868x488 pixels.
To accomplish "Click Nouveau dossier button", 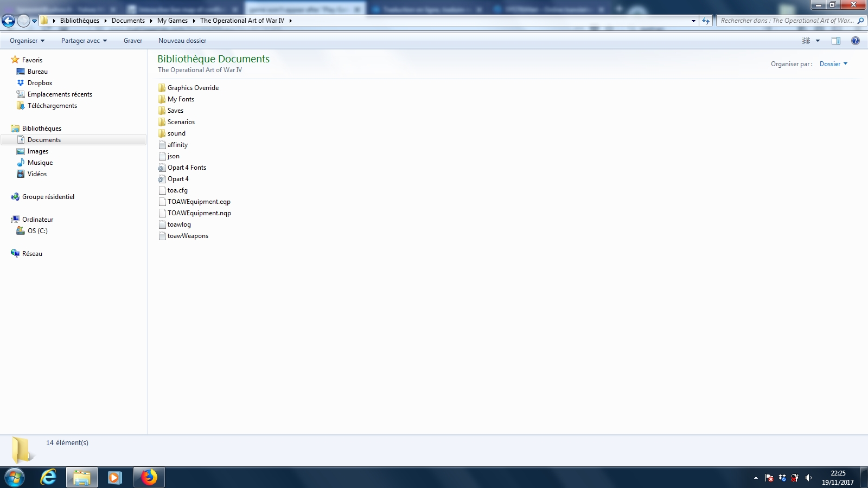I will click(x=182, y=41).
